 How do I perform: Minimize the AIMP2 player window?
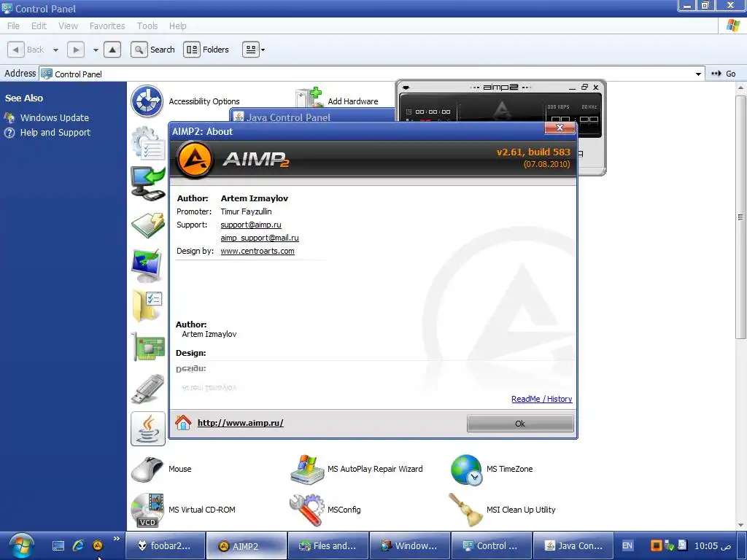572,87
